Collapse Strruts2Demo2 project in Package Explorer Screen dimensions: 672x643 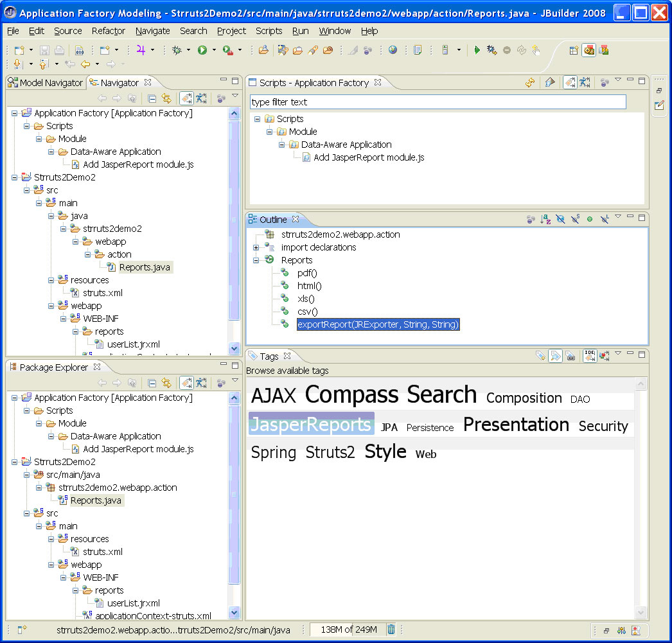click(x=15, y=462)
